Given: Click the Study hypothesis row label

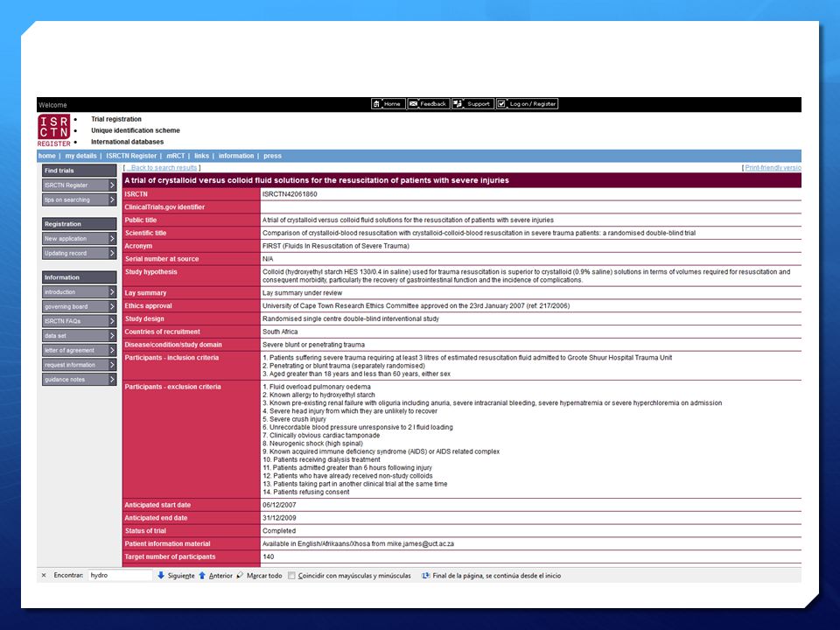Looking at the screenshot, I should pos(150,271).
